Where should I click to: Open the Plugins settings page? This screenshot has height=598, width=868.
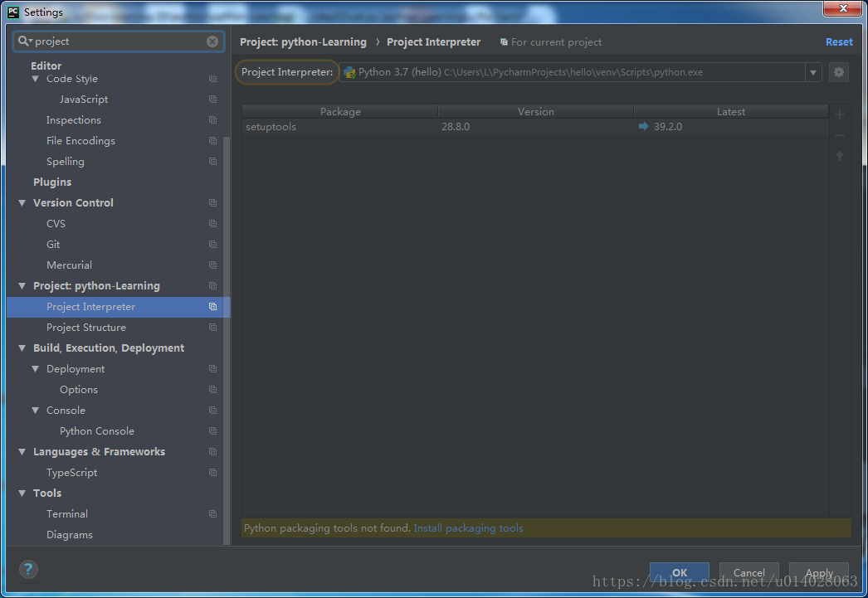[52, 182]
